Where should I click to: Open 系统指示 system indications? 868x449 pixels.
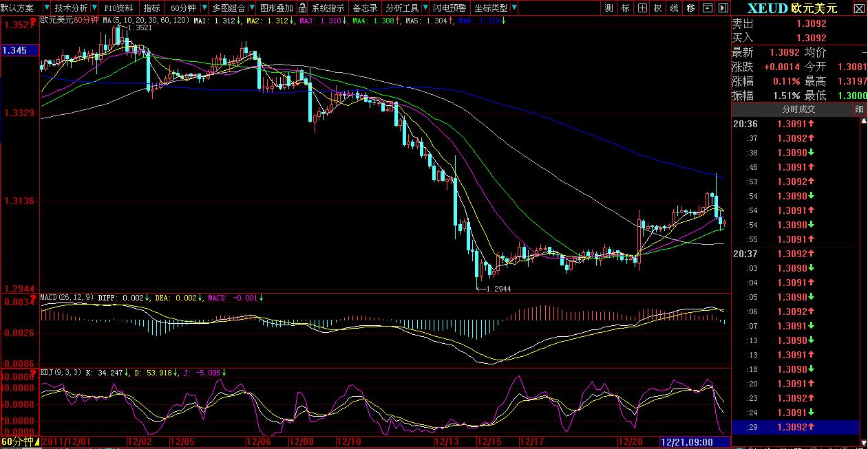tap(328, 8)
